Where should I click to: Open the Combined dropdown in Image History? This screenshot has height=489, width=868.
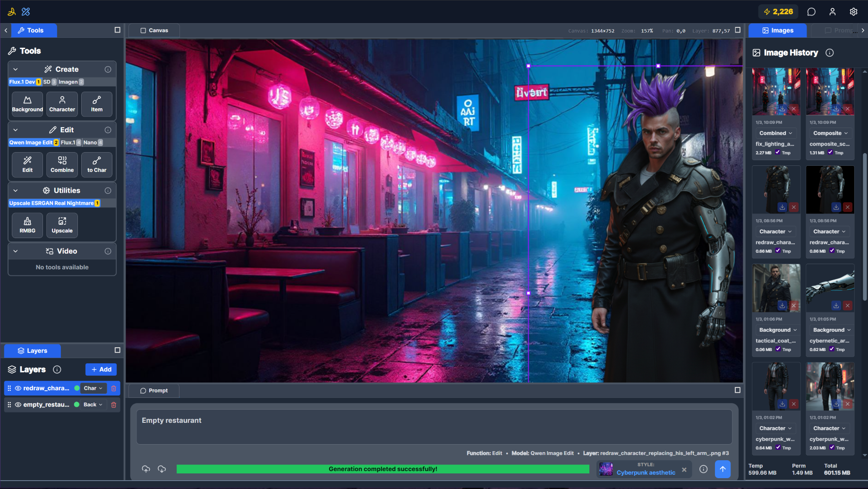coord(776,133)
